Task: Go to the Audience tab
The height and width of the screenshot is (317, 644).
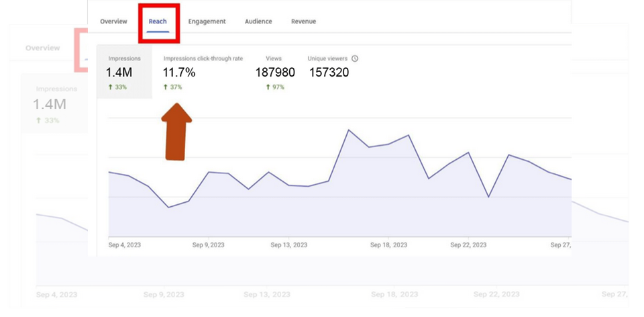Action: tap(258, 21)
